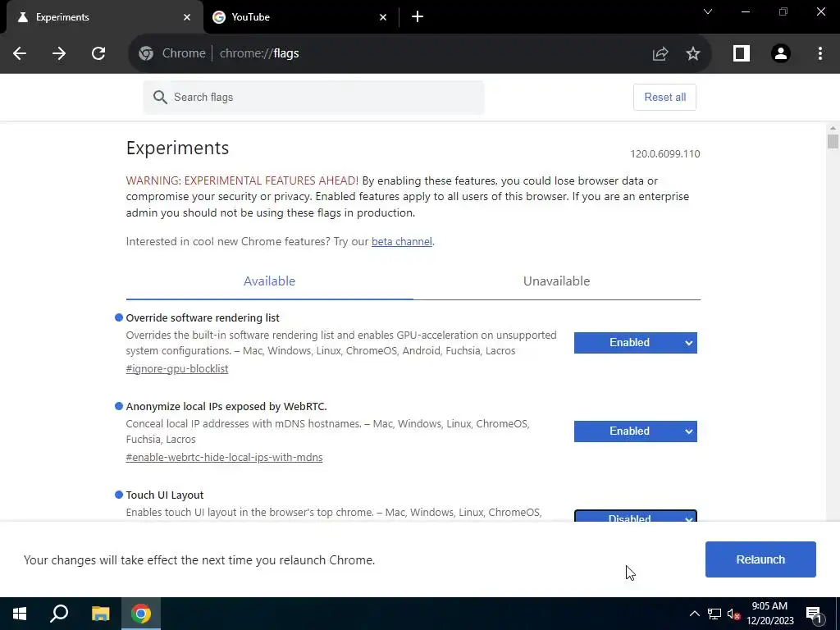Close the Experiments tab

186,17
